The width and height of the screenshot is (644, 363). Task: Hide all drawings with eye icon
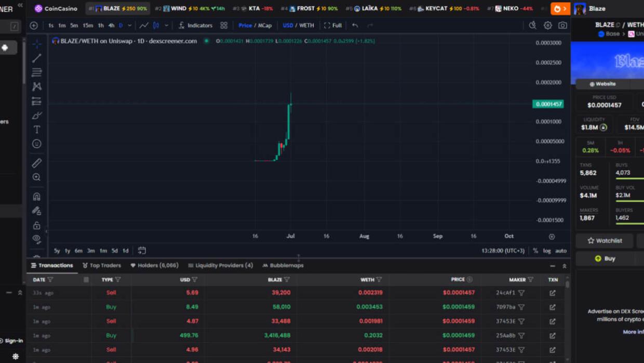coord(36,239)
